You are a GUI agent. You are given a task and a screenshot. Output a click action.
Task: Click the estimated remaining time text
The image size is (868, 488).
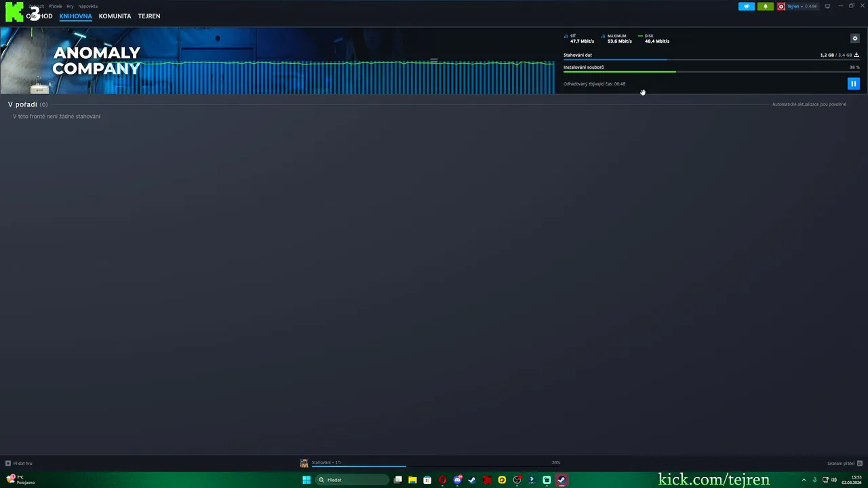click(x=594, y=84)
